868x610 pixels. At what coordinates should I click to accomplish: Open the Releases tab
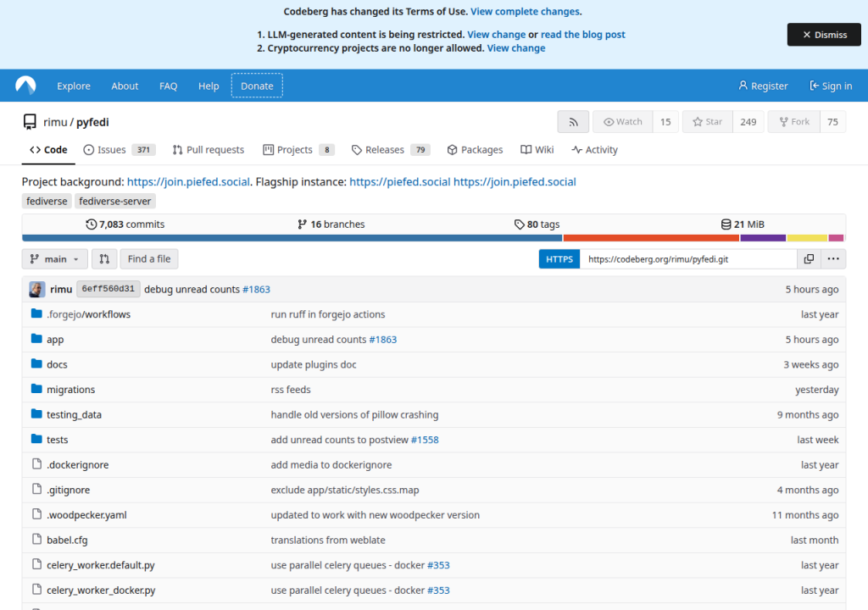coord(390,150)
